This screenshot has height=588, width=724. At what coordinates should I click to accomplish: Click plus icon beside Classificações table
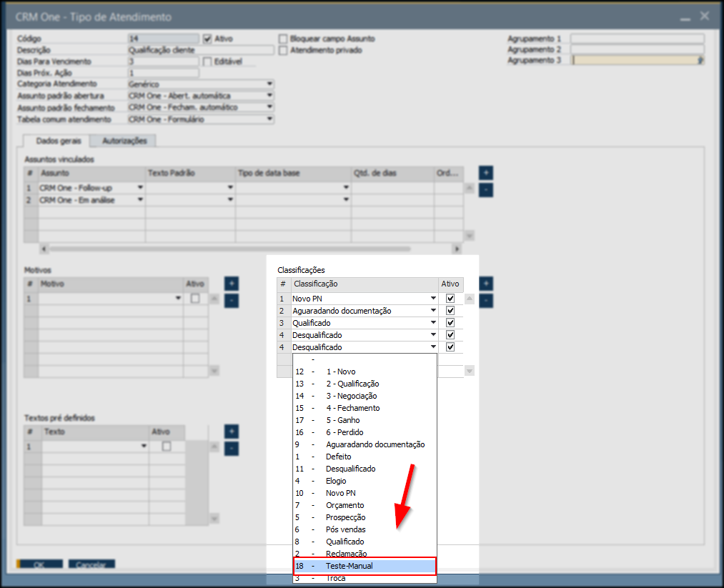[x=485, y=284]
